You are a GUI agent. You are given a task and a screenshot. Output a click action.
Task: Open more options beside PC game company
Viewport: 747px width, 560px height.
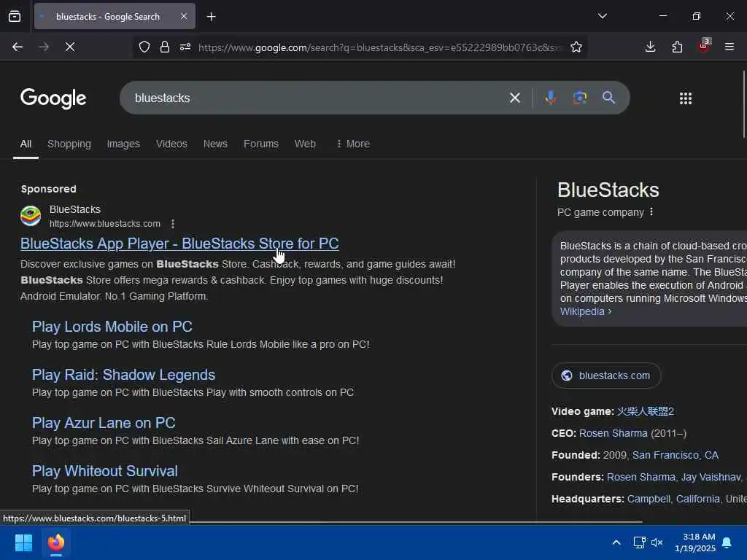click(651, 212)
